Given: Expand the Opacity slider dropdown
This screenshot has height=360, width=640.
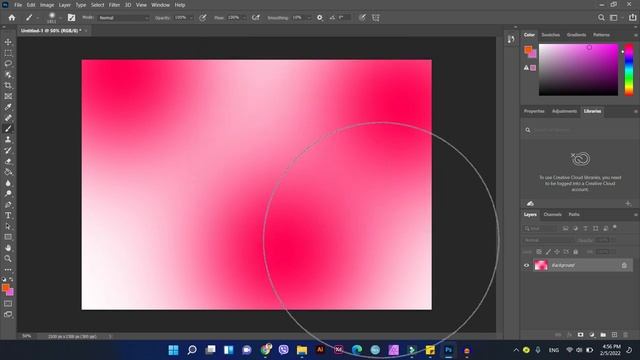Looking at the screenshot, I should (191, 18).
